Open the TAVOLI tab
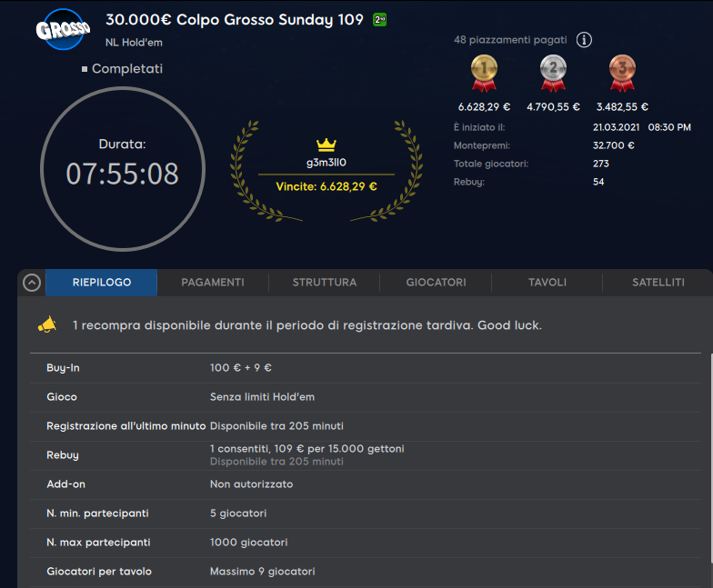This screenshot has width=713, height=588. pos(547,282)
